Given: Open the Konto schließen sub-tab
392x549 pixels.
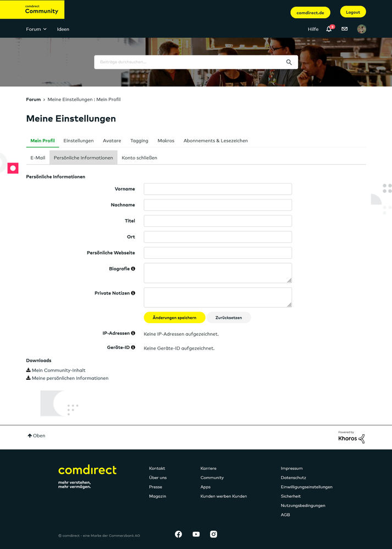Looking at the screenshot, I should [x=140, y=158].
